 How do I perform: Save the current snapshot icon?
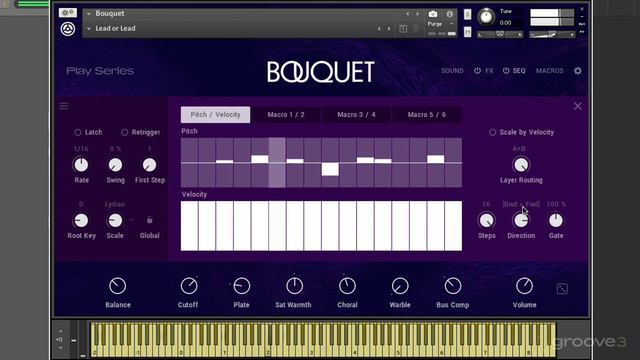tap(403, 29)
